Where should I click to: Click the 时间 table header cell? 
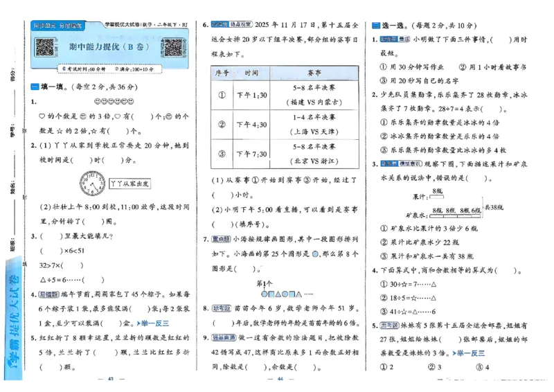(x=251, y=73)
